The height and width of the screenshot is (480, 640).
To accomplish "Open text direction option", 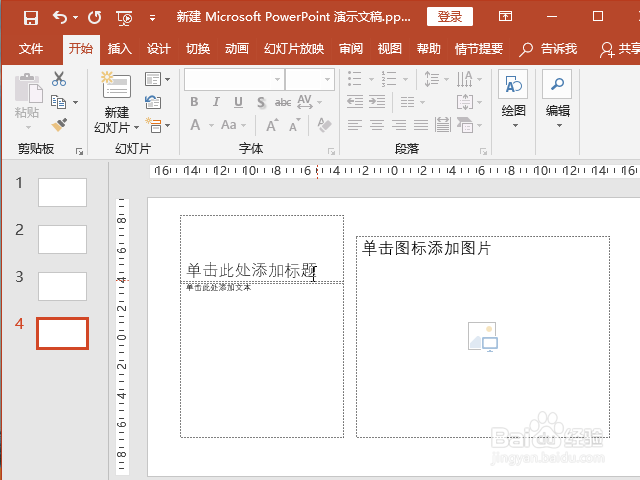I will (x=469, y=79).
